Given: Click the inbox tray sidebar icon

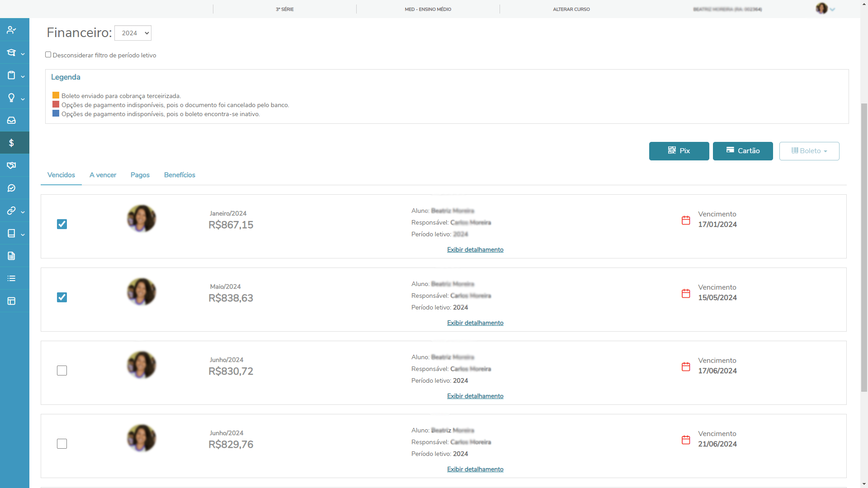Looking at the screenshot, I should 12,120.
